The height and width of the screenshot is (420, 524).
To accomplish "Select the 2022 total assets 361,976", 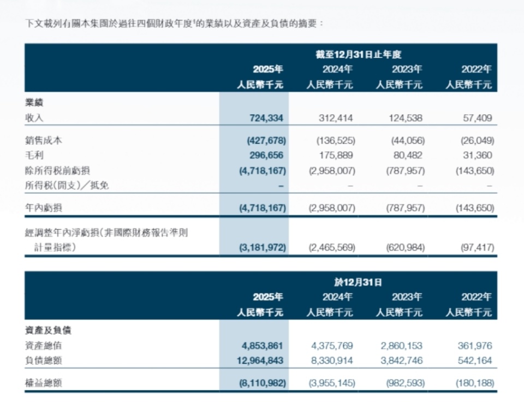I will click(475, 346).
